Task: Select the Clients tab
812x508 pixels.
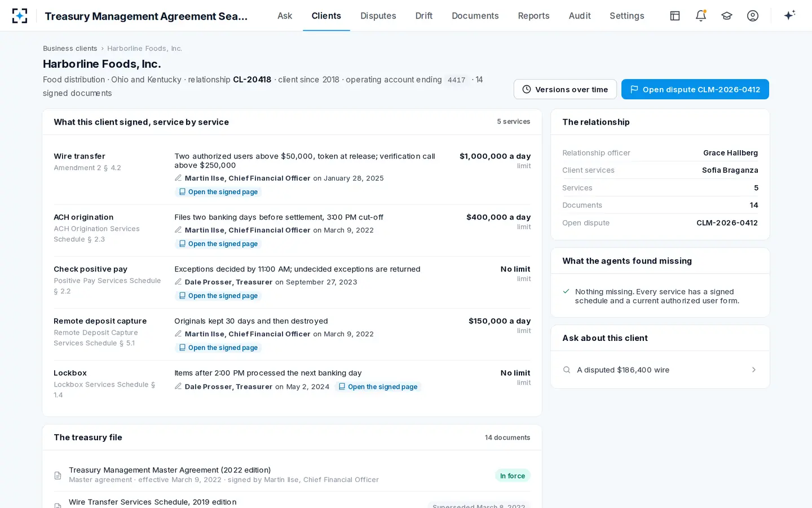Action: coord(326,16)
